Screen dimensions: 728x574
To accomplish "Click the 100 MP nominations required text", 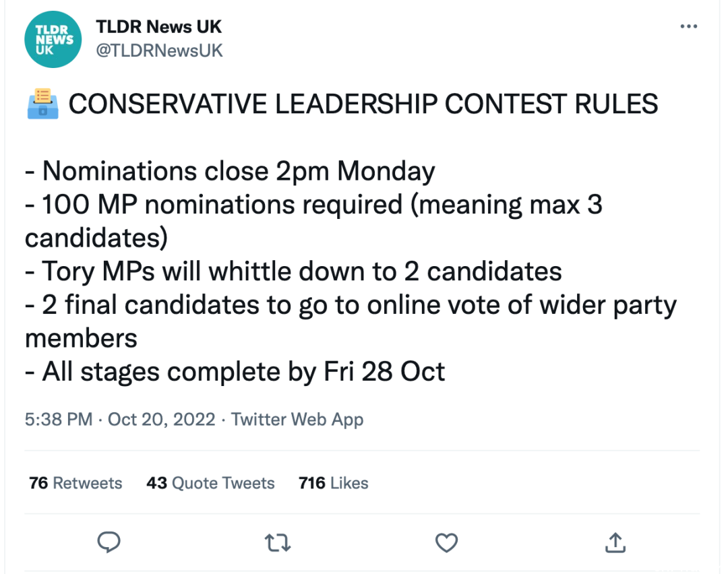I will pos(222,205).
